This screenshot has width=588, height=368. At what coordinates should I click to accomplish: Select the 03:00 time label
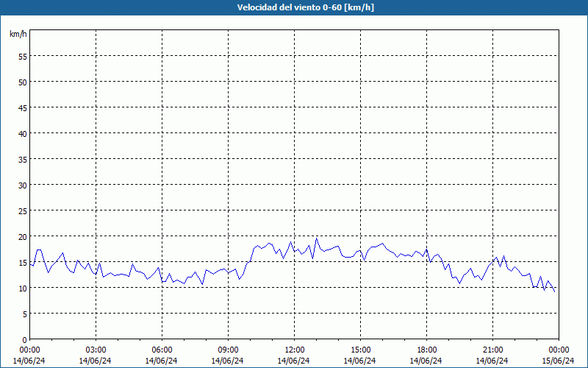[x=96, y=350]
